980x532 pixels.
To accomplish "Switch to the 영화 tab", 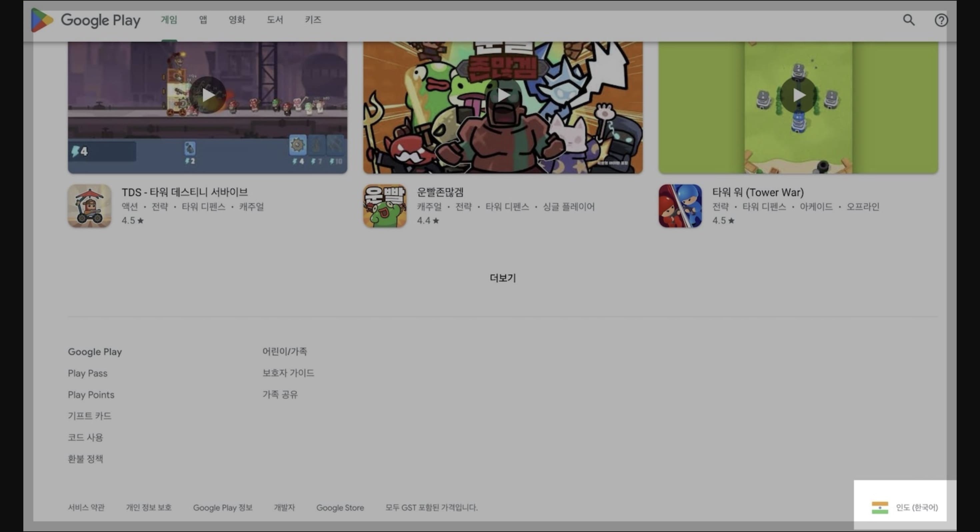I will pos(237,20).
